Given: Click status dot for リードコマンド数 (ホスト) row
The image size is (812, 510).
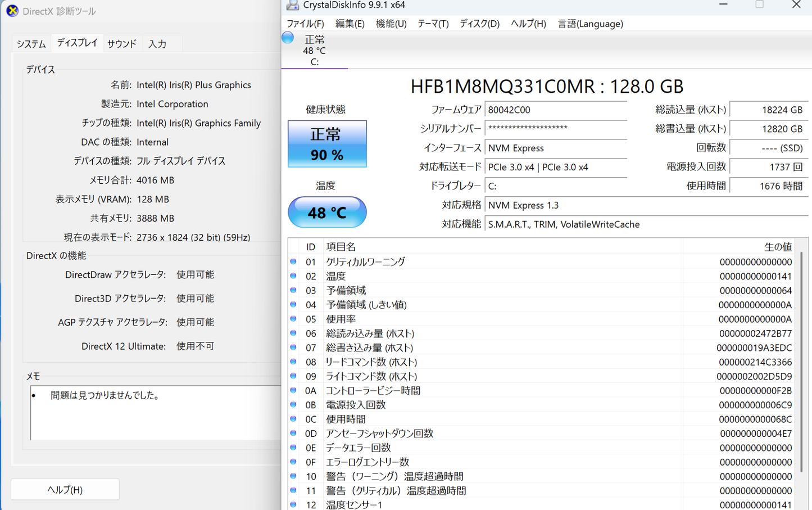Looking at the screenshot, I should [x=293, y=362].
